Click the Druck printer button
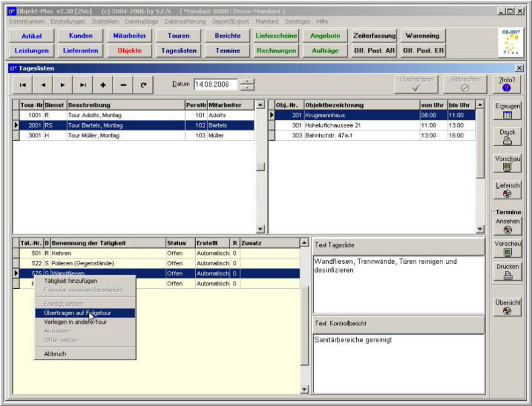The height and width of the screenshot is (406, 532). point(507,137)
